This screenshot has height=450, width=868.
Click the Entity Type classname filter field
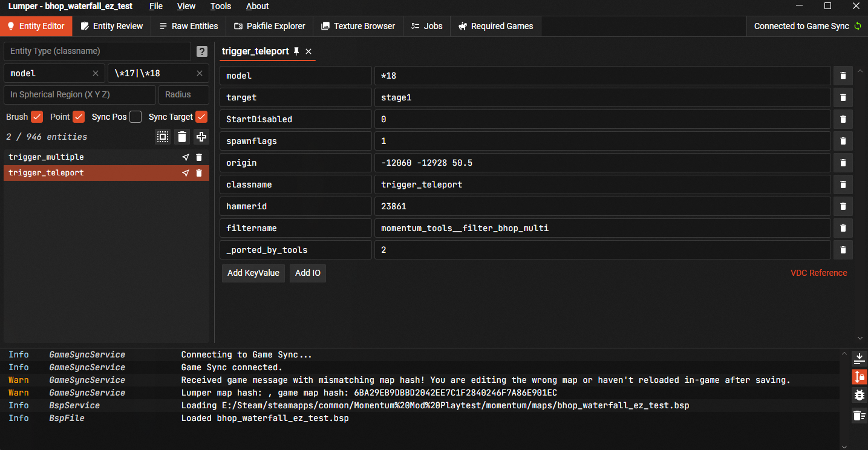[x=97, y=51]
